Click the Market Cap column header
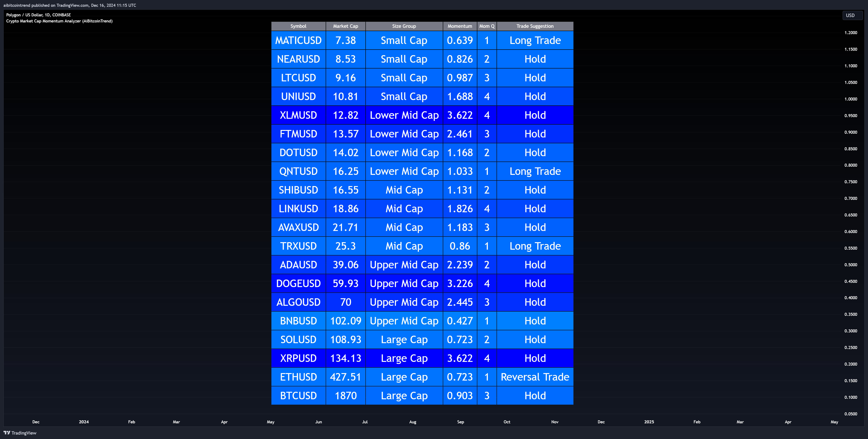Screen dimensions: 868x439 pyautogui.click(x=345, y=26)
